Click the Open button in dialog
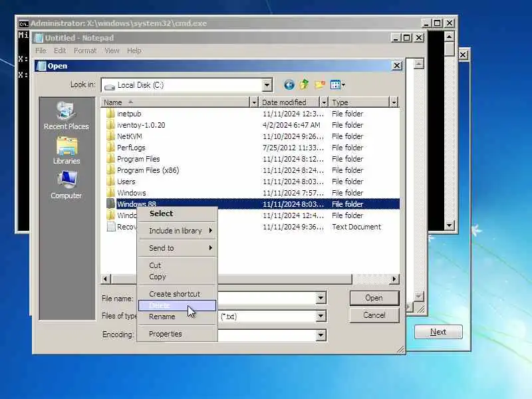This screenshot has width=532, height=399. tap(374, 298)
